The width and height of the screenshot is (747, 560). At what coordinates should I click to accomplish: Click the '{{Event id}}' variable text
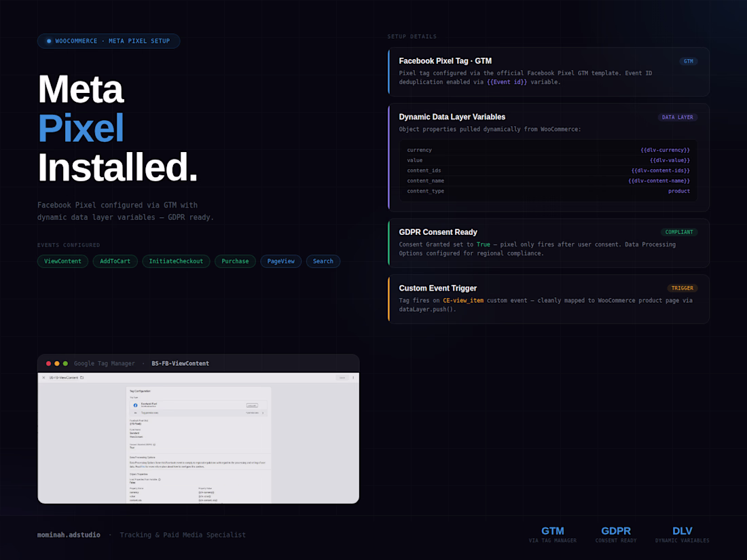point(507,82)
